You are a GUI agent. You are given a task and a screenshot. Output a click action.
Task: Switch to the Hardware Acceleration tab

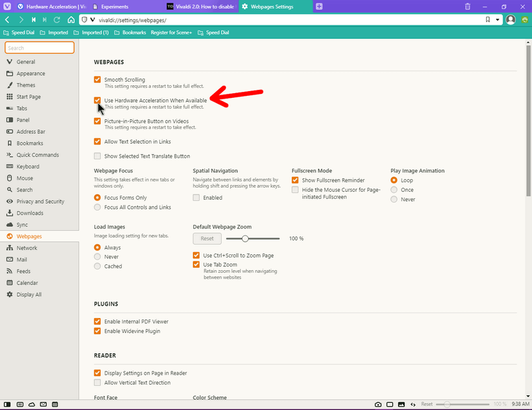52,7
